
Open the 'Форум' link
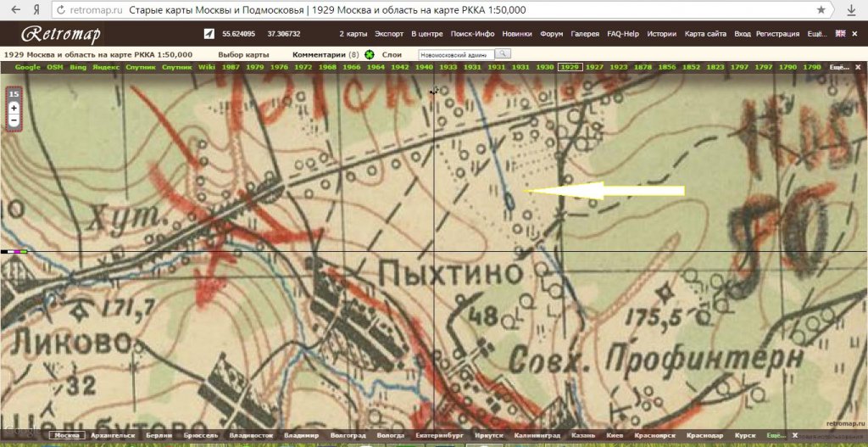pos(551,34)
